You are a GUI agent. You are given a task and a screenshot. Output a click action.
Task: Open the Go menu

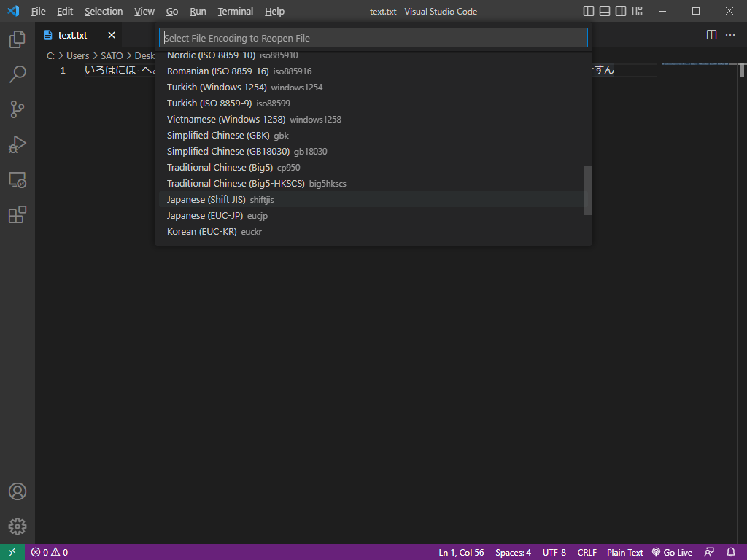tap(172, 12)
